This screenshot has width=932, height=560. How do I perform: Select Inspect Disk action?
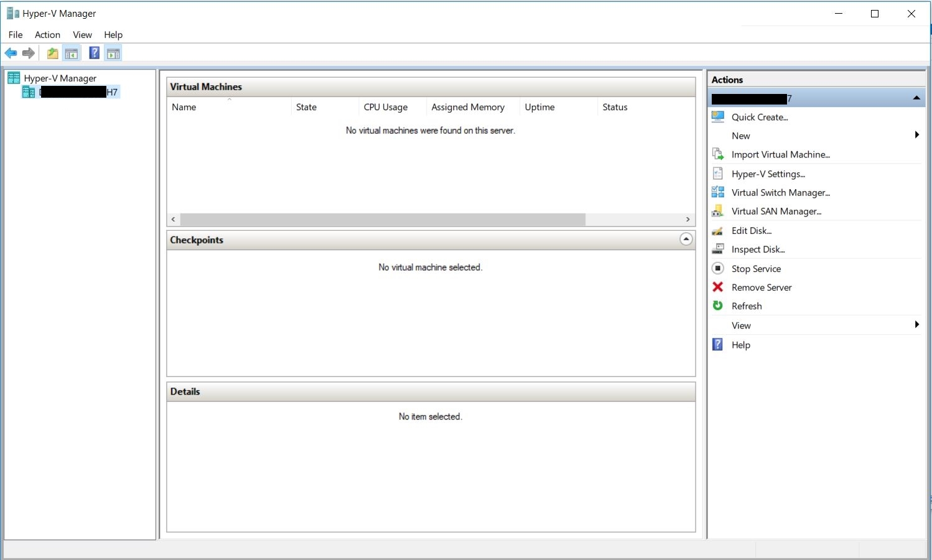(x=758, y=249)
